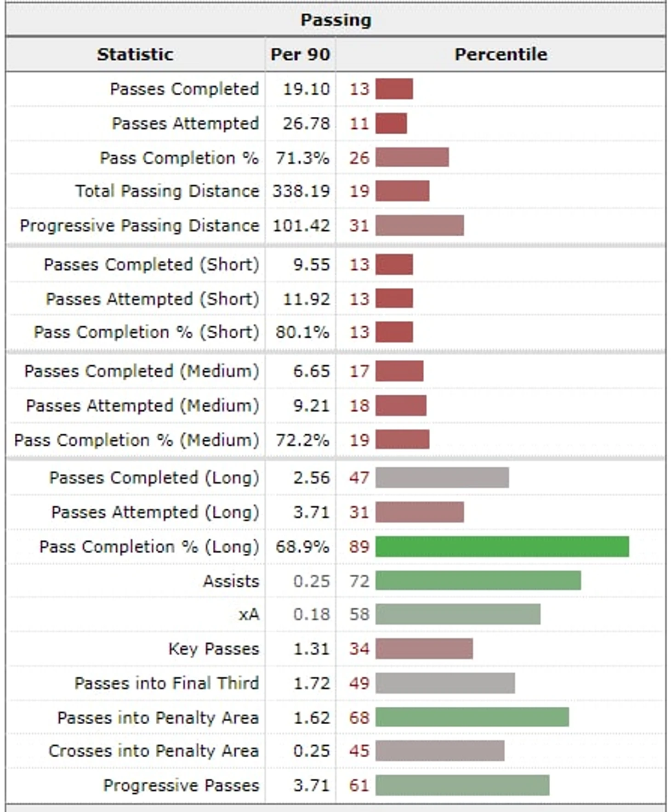The width and height of the screenshot is (671, 812).
Task: Click the Progressive Passes label
Action: (x=181, y=785)
